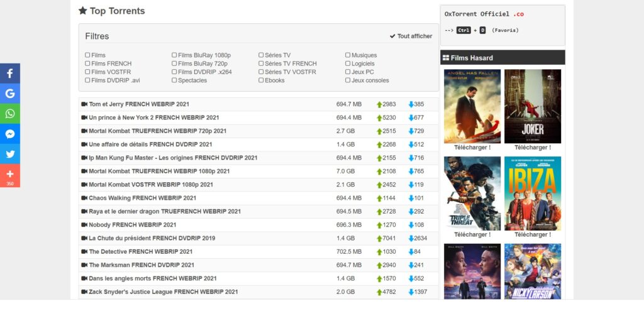Click blue leechers arrow in The Detective row
The height and width of the screenshot is (316, 644).
pyautogui.click(x=411, y=251)
